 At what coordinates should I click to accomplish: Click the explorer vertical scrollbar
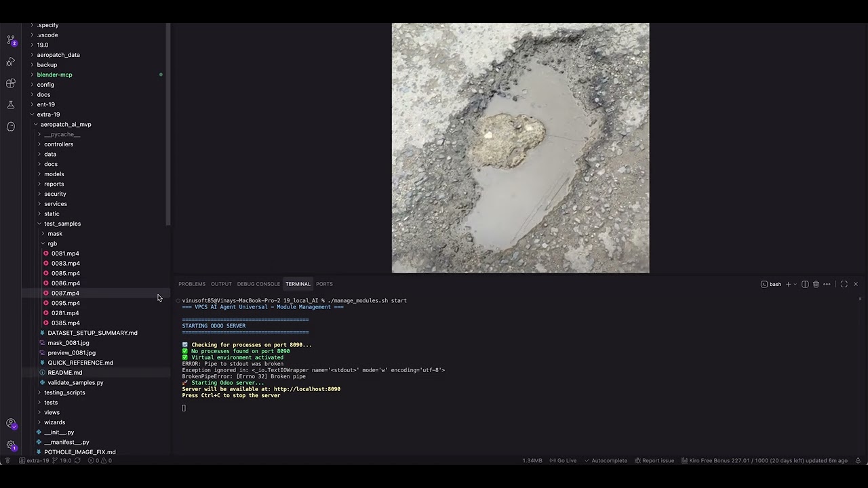click(x=168, y=124)
